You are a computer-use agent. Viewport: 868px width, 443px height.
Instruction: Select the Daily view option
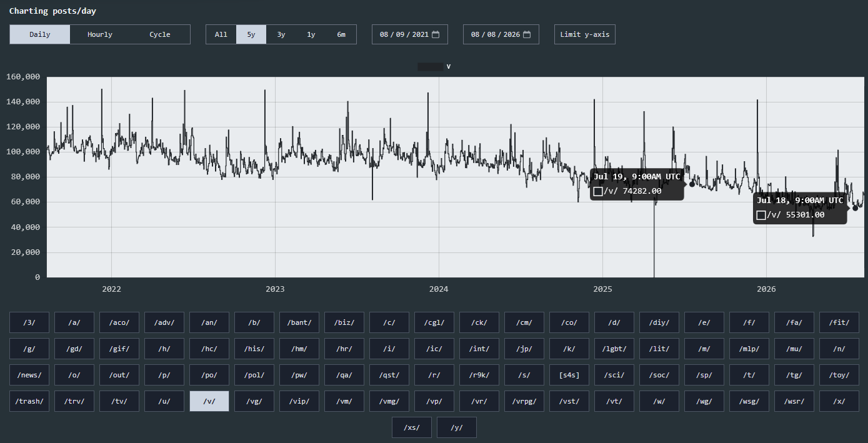[40, 34]
